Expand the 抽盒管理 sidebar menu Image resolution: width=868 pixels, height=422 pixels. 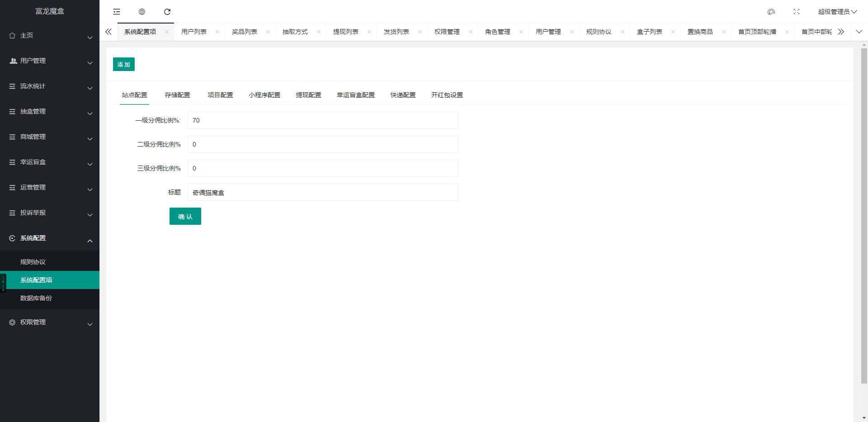(x=50, y=111)
